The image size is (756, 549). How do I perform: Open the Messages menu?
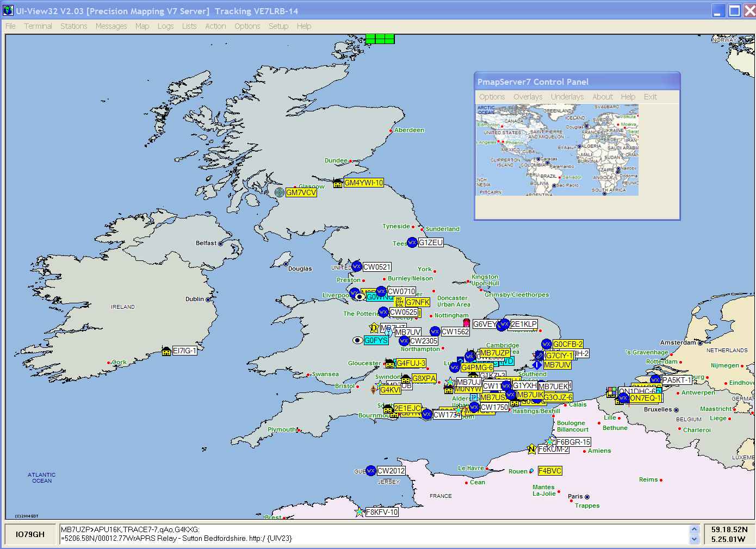111,26
